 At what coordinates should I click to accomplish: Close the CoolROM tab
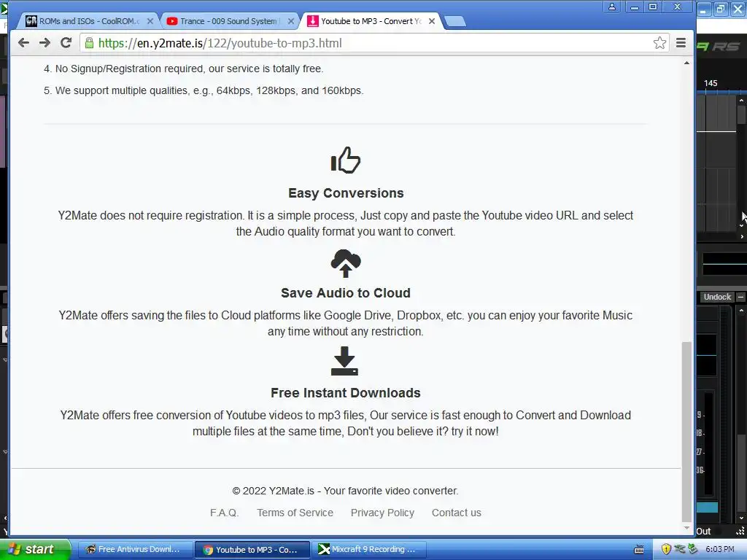tap(150, 21)
